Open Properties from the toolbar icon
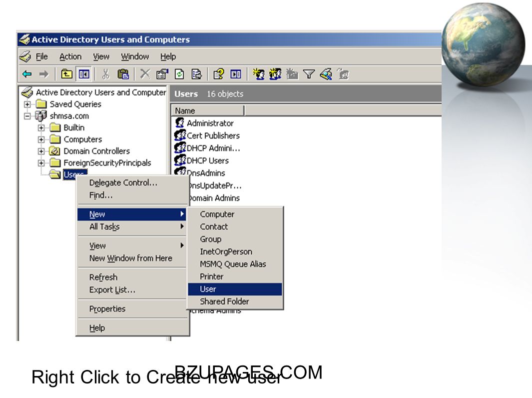532x398 pixels. click(162, 73)
